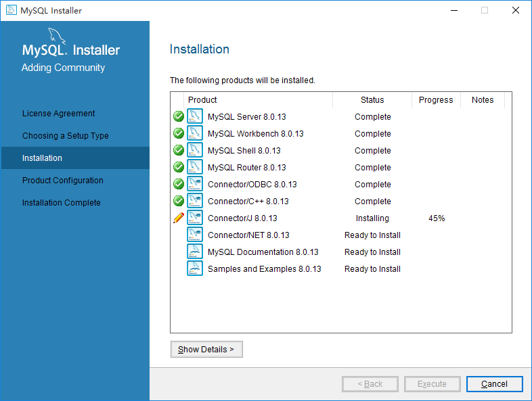Click the Connector/ODBC 8.0.13 product icon
The height and width of the screenshot is (401, 532).
(195, 184)
